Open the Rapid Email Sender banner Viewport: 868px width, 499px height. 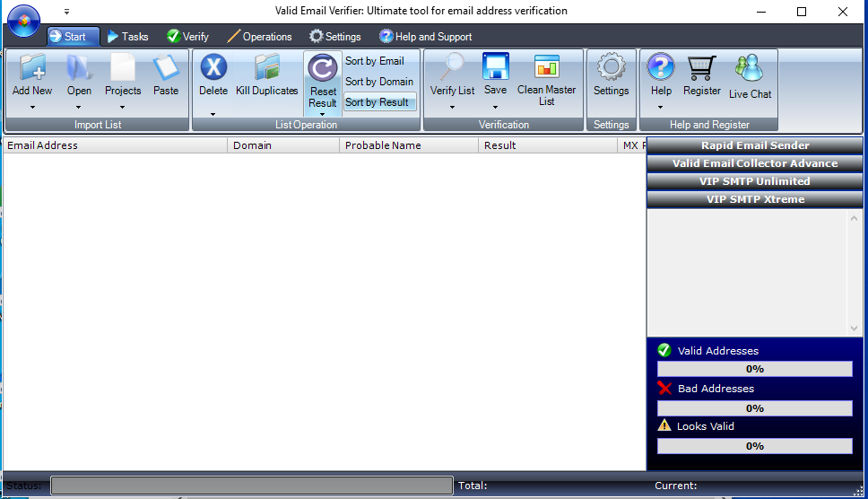754,145
